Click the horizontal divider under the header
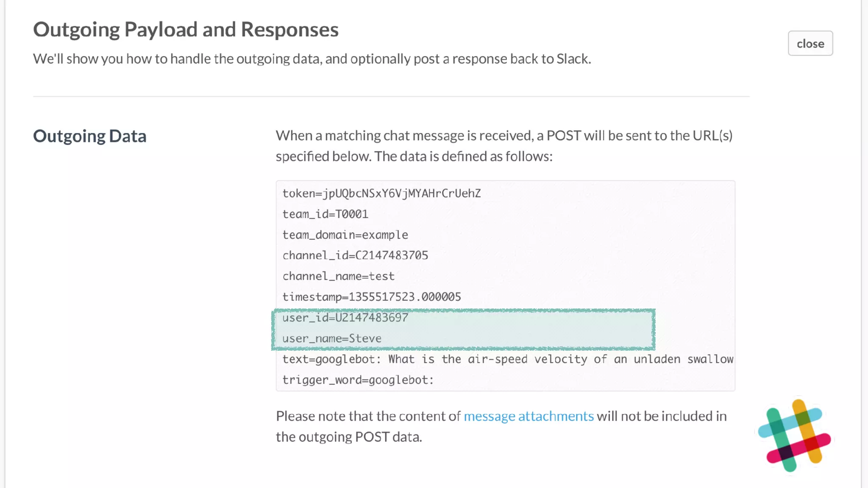Screen dimensions: 868x488 [x=391, y=97]
